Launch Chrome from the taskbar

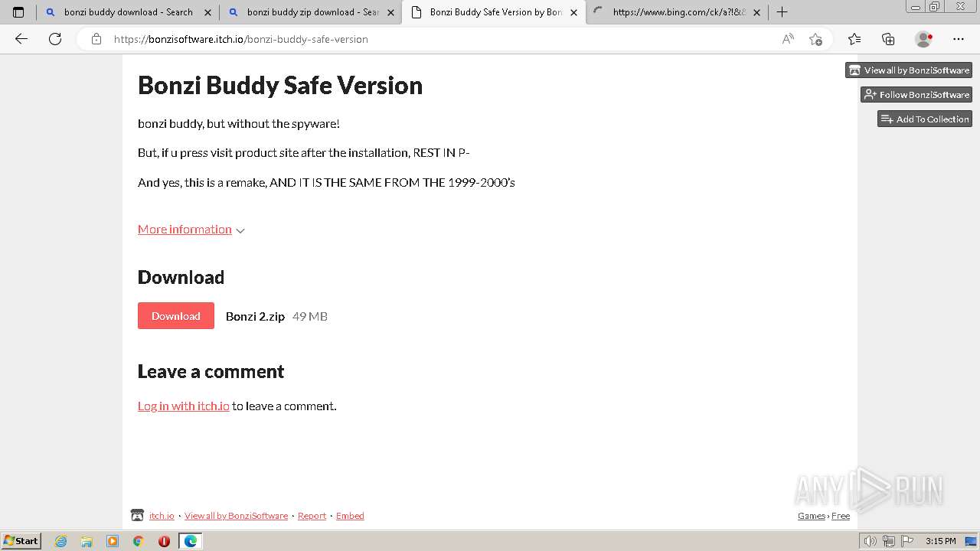[x=139, y=541]
